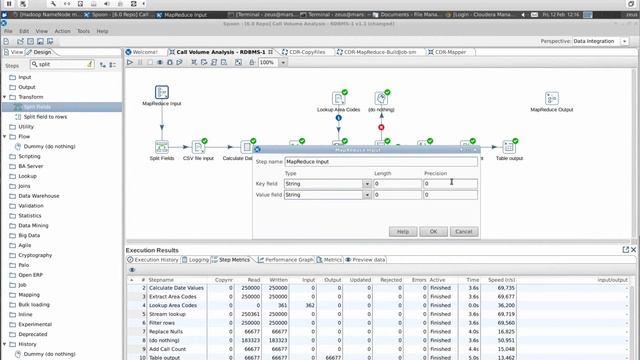Create a new file from the toolbar

tap(6, 41)
